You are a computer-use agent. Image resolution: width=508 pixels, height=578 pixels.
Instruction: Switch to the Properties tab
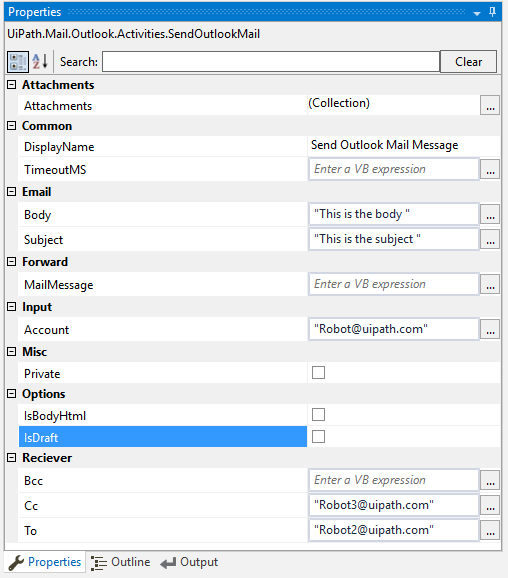(45, 562)
